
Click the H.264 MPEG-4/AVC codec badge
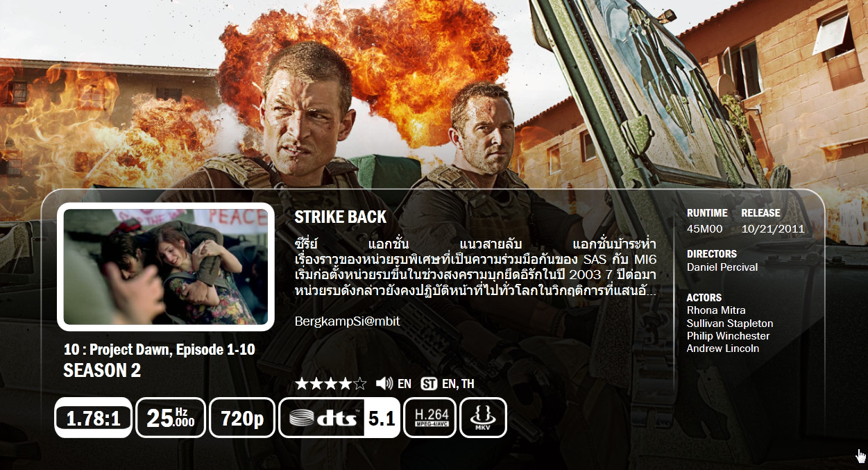(430, 418)
